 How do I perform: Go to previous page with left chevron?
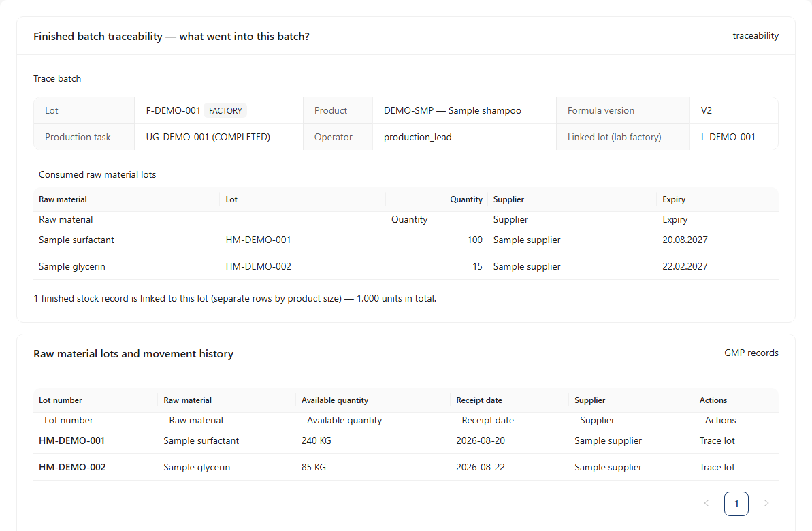(x=707, y=504)
